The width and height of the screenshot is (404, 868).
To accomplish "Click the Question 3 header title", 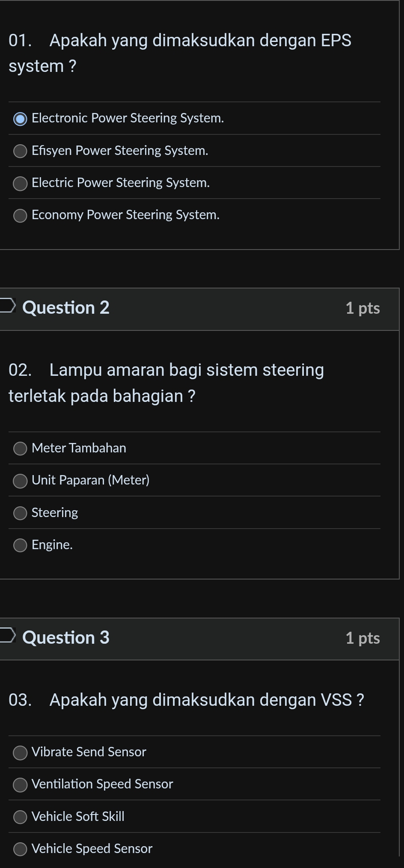I will point(66,638).
